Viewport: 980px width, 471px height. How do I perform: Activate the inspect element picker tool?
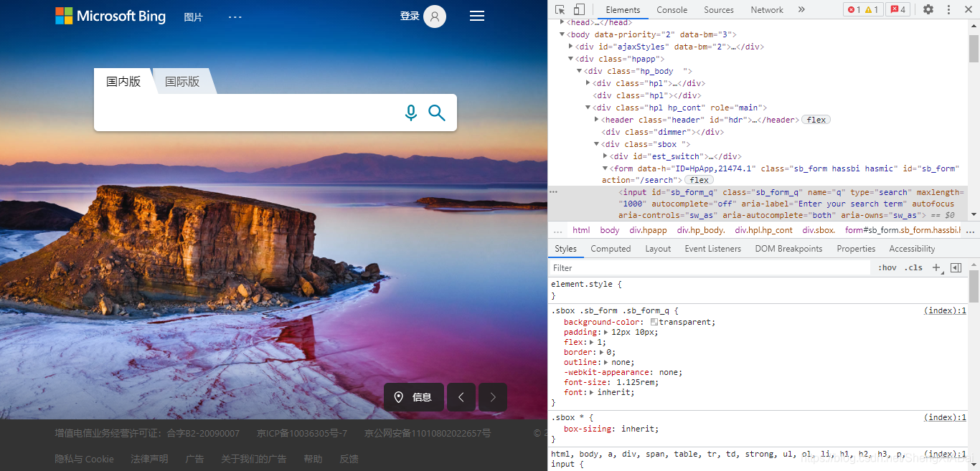pos(560,9)
